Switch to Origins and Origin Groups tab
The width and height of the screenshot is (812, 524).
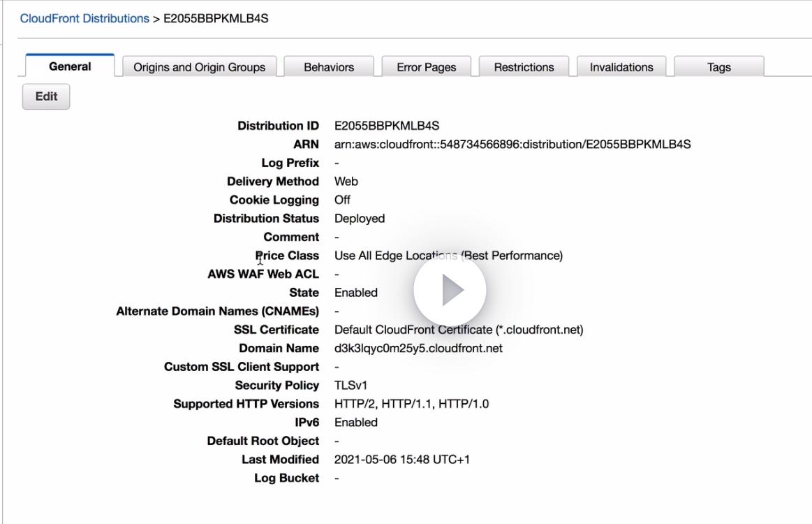199,67
